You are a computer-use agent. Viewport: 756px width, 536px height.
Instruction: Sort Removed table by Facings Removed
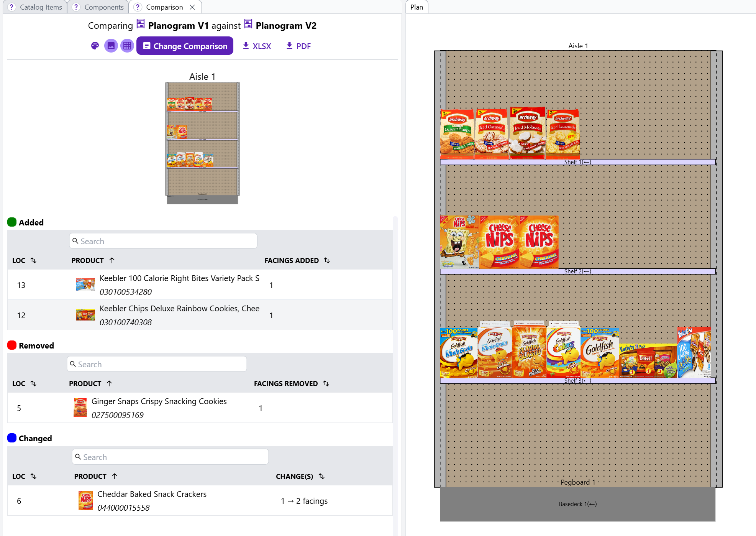[x=326, y=383]
